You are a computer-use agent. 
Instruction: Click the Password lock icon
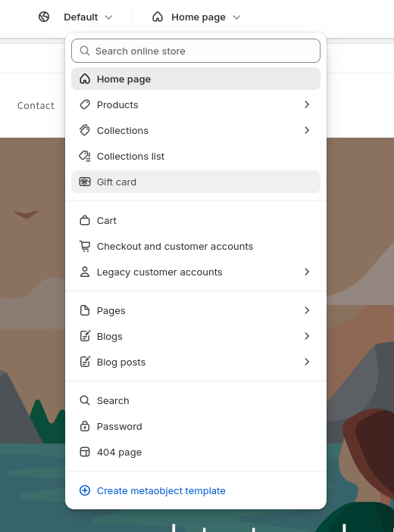pyautogui.click(x=85, y=426)
